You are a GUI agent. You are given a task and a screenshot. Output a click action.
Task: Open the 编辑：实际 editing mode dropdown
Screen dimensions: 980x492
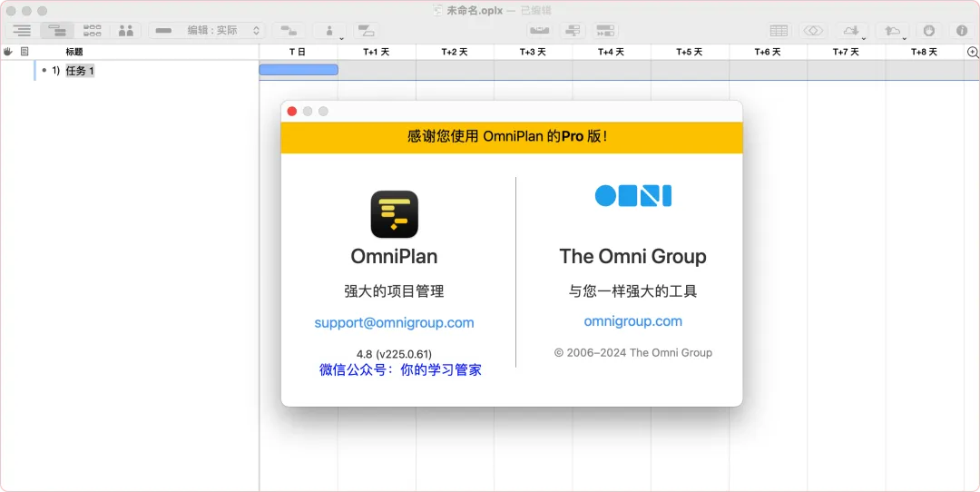[x=207, y=30]
